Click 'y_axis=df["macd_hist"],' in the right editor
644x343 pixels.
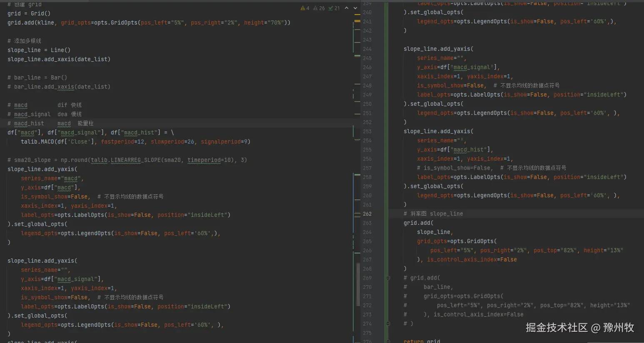[x=455, y=149]
